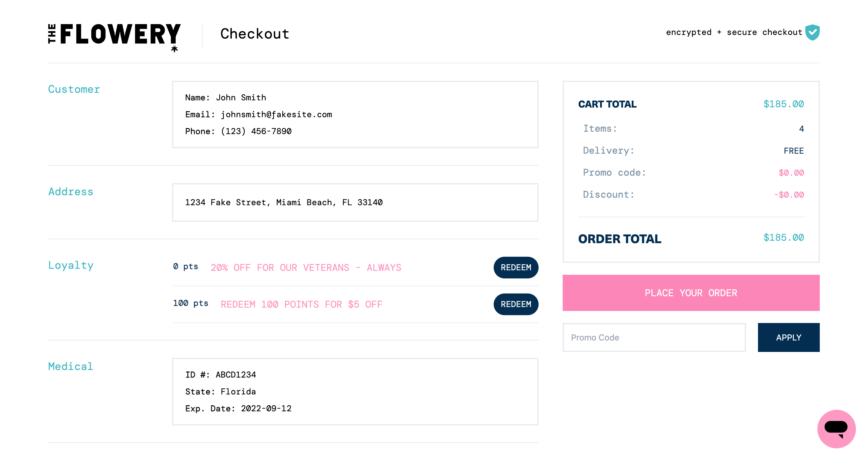Image resolution: width=868 pixels, height=458 pixels.
Task: Click 'Name: John Smith' text
Action: pos(225,97)
